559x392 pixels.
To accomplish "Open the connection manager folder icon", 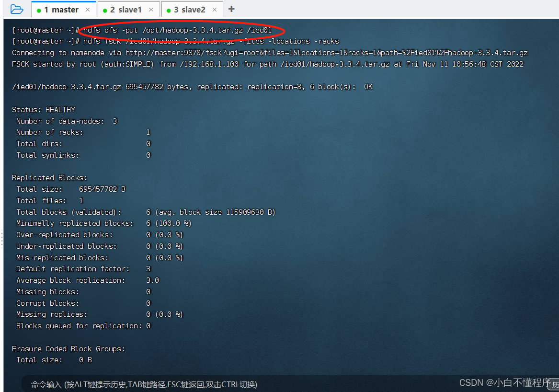I will (16, 9).
